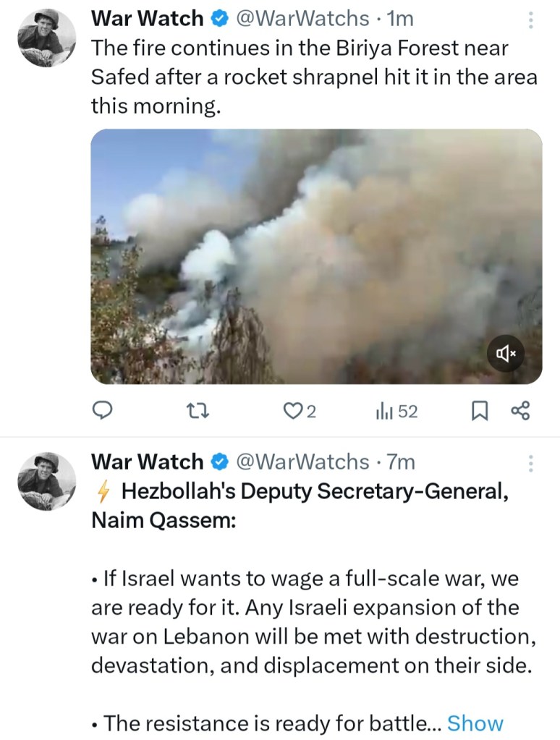Reply to the Biriya Forest fire tweet
The width and height of the screenshot is (560, 740).
point(103,412)
